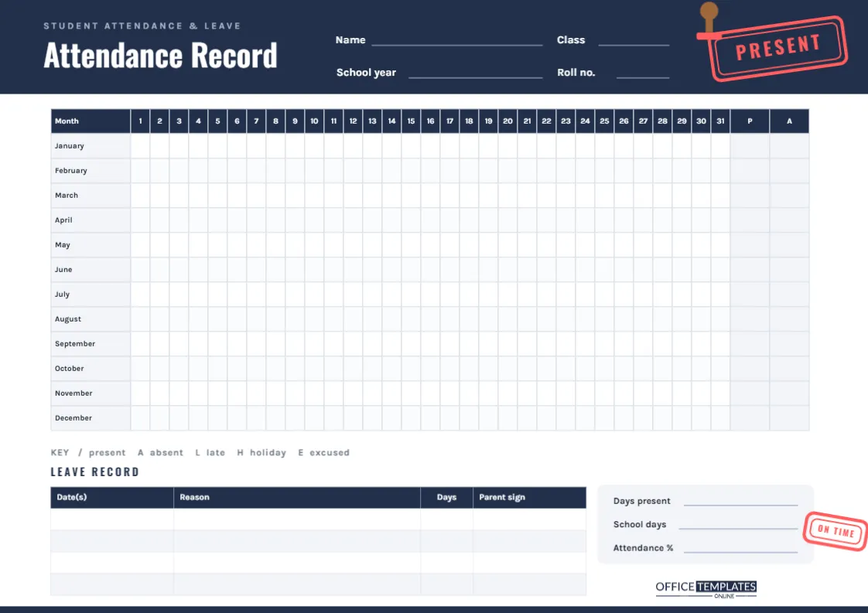Image resolution: width=868 pixels, height=613 pixels.
Task: Click day 10 column header
Action: point(314,121)
